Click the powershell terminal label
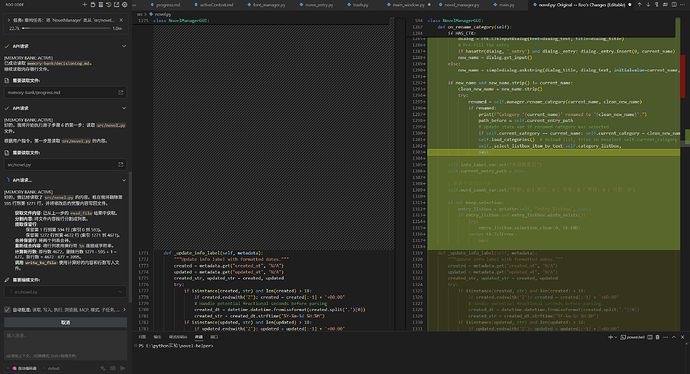Screen dimensions: 690x374 tap(633, 337)
